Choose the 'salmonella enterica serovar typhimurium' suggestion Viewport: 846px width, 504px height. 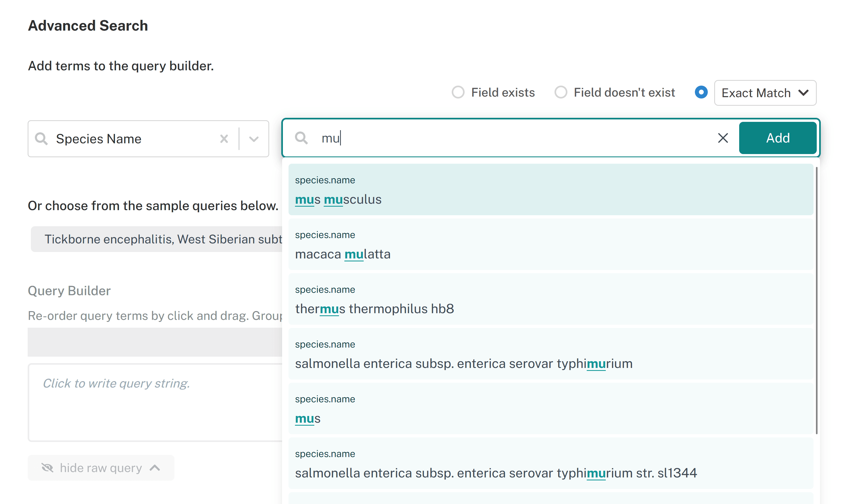[x=550, y=353]
